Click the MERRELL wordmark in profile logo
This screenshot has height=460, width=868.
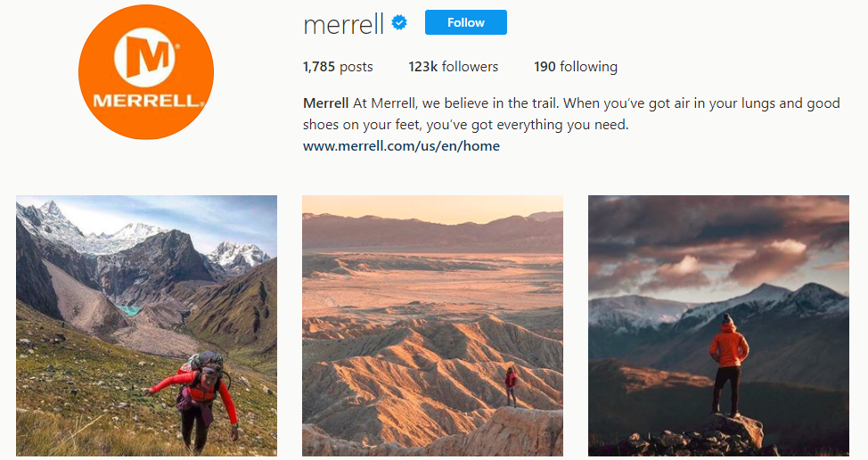coord(146,102)
